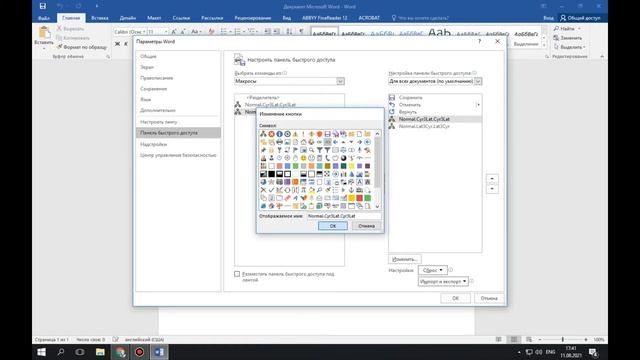
Task: Click the move-up arrow button in Word Options
Action: (x=492, y=178)
